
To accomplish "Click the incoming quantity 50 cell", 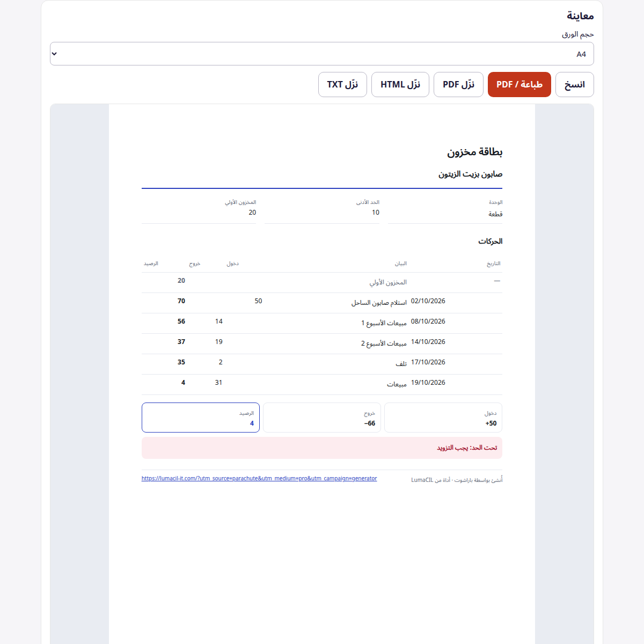I will pyautogui.click(x=259, y=301).
